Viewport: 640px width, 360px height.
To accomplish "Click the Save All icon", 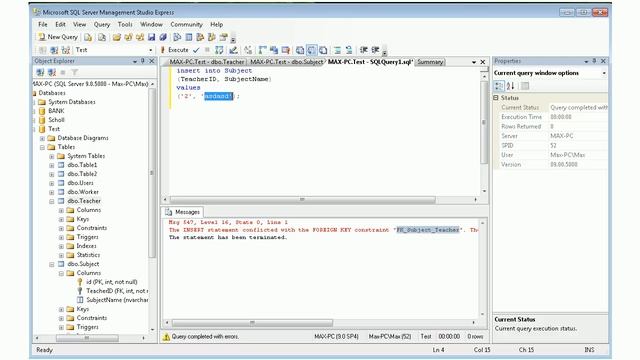I will [x=163, y=38].
